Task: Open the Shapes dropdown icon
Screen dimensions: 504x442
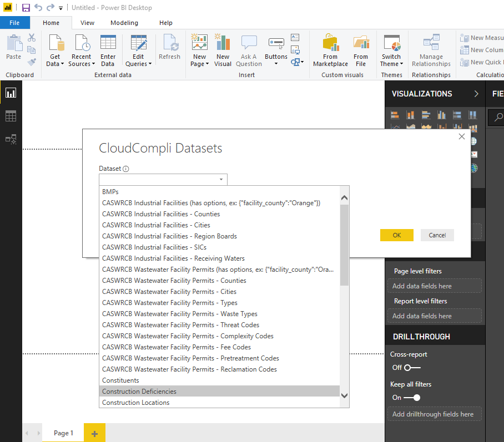Action: (297, 62)
